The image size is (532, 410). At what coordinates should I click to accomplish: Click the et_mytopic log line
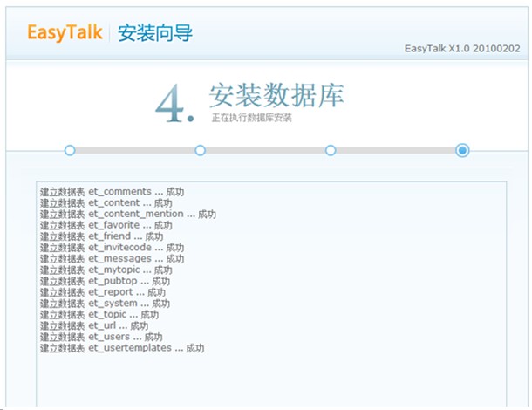106,270
